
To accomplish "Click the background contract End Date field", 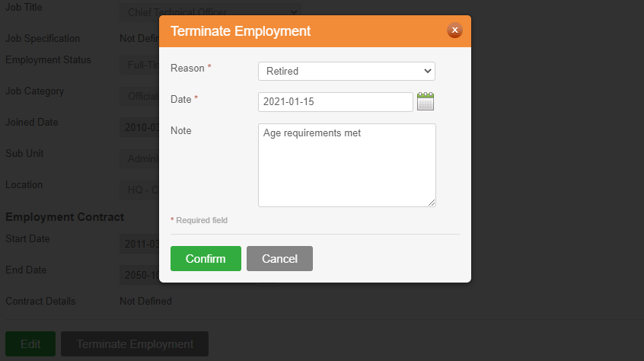I will [139, 275].
